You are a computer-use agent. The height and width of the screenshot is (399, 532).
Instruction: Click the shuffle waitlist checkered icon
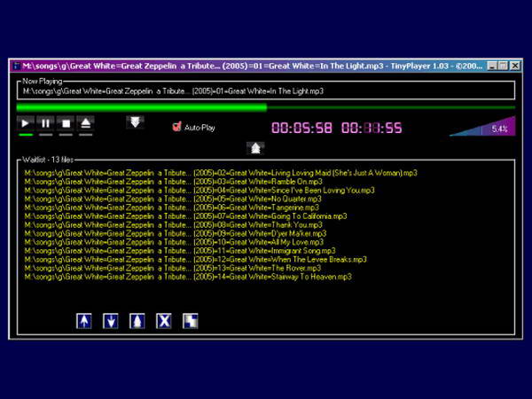tap(191, 321)
